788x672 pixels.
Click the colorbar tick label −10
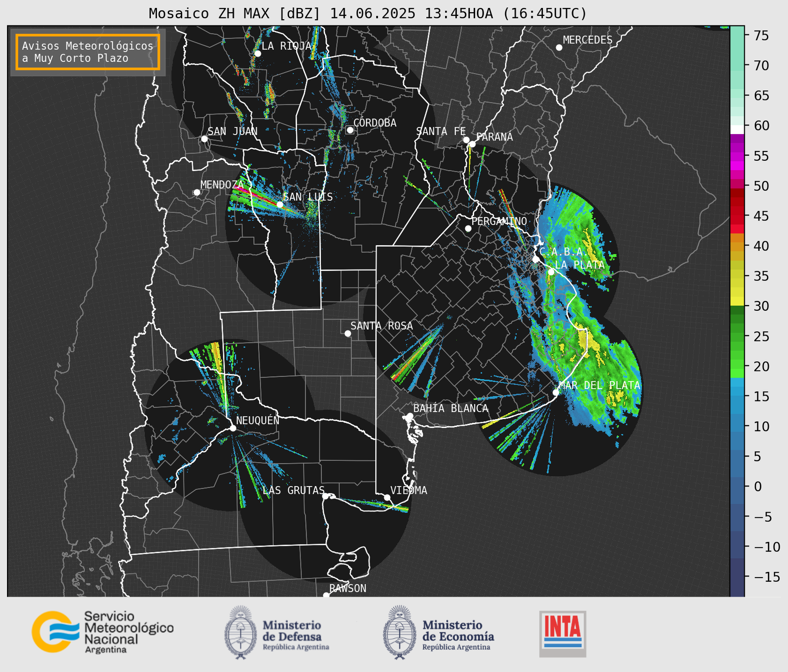click(766, 547)
